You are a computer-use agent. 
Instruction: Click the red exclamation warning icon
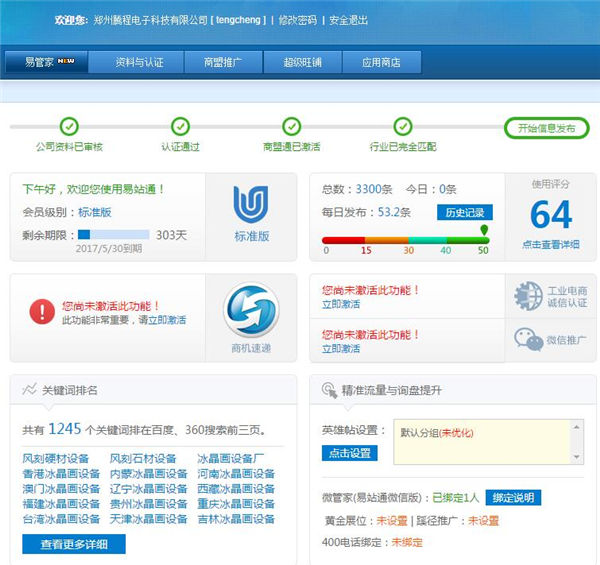(x=41, y=312)
